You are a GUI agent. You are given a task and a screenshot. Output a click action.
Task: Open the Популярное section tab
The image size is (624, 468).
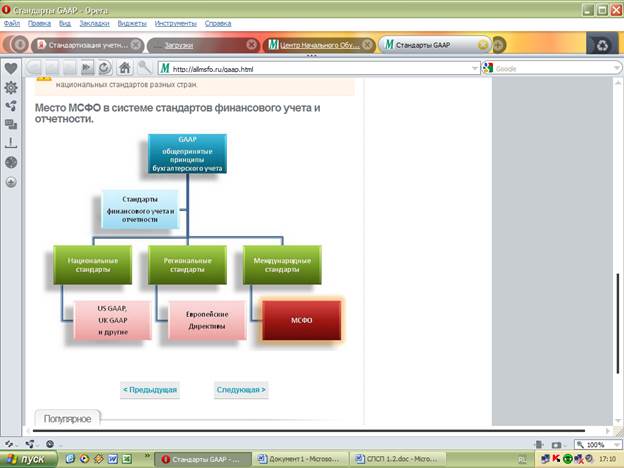tap(68, 418)
